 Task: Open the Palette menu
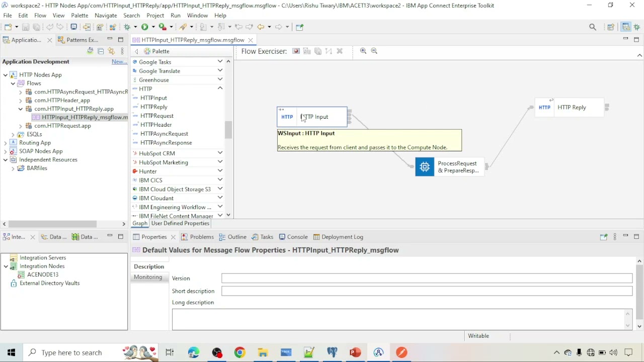[79, 16]
